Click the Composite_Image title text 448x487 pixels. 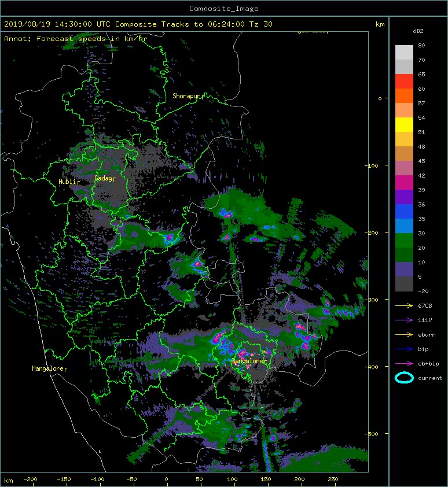(224, 8)
